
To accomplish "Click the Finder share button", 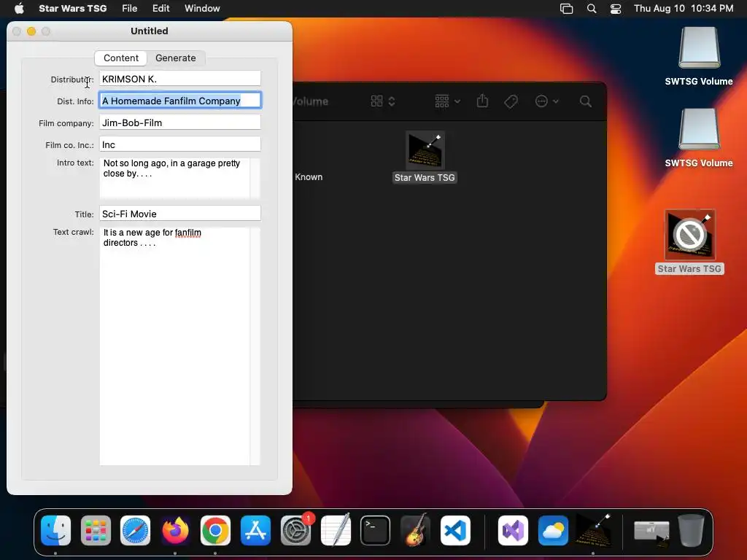I will point(483,101).
